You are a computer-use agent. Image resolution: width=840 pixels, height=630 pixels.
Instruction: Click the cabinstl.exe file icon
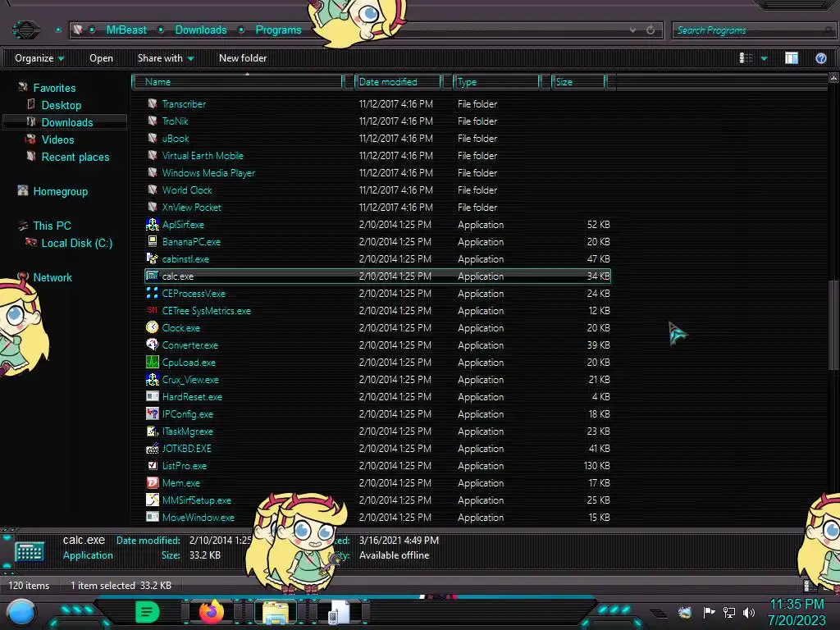click(152, 258)
